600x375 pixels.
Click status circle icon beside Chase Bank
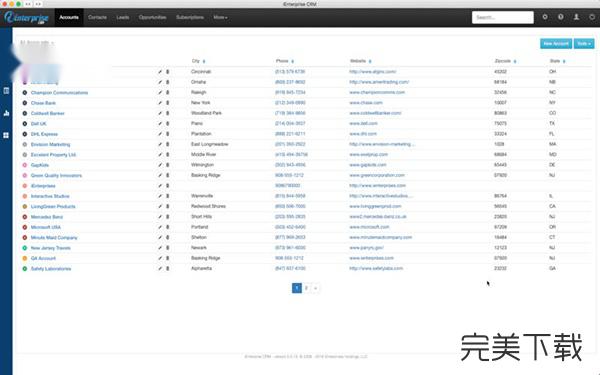click(24, 103)
